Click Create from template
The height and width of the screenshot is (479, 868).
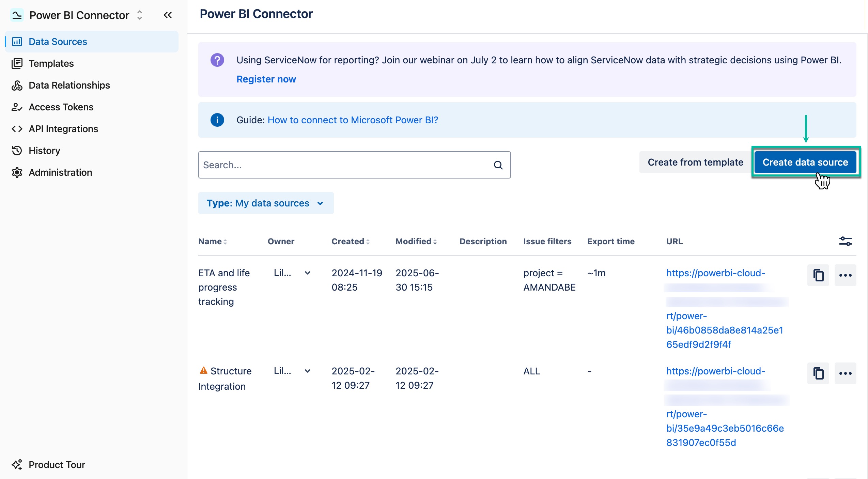(x=695, y=162)
